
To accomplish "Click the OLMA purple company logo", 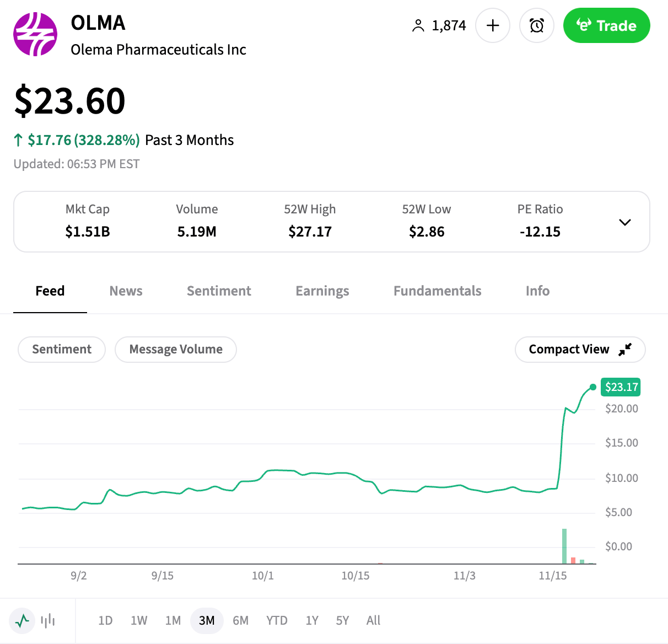I will tap(35, 34).
